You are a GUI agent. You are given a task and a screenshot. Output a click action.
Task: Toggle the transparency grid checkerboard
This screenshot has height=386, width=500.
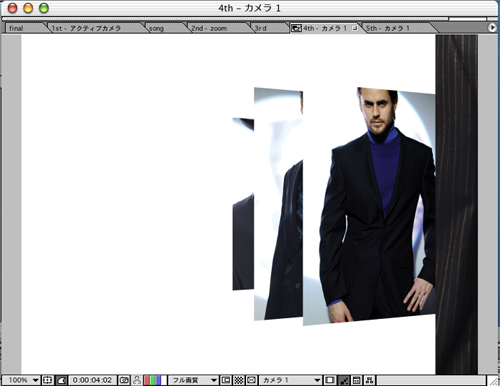pyautogui.click(x=239, y=380)
